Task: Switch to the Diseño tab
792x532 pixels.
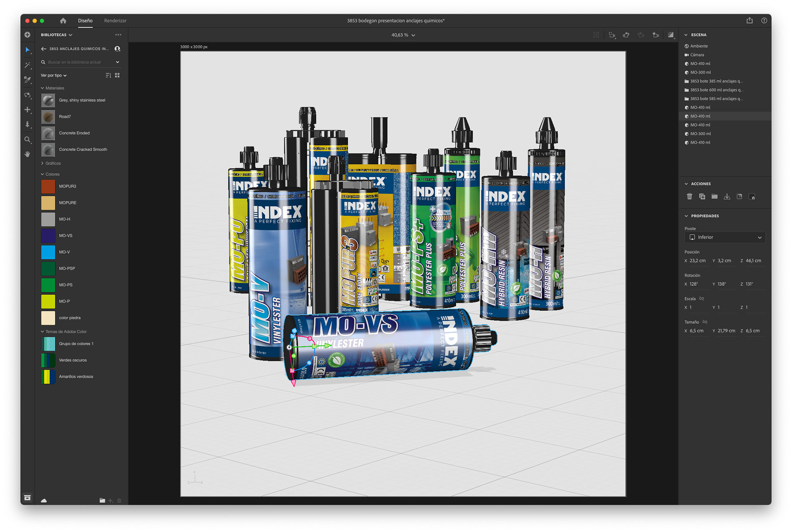Action: (85, 21)
